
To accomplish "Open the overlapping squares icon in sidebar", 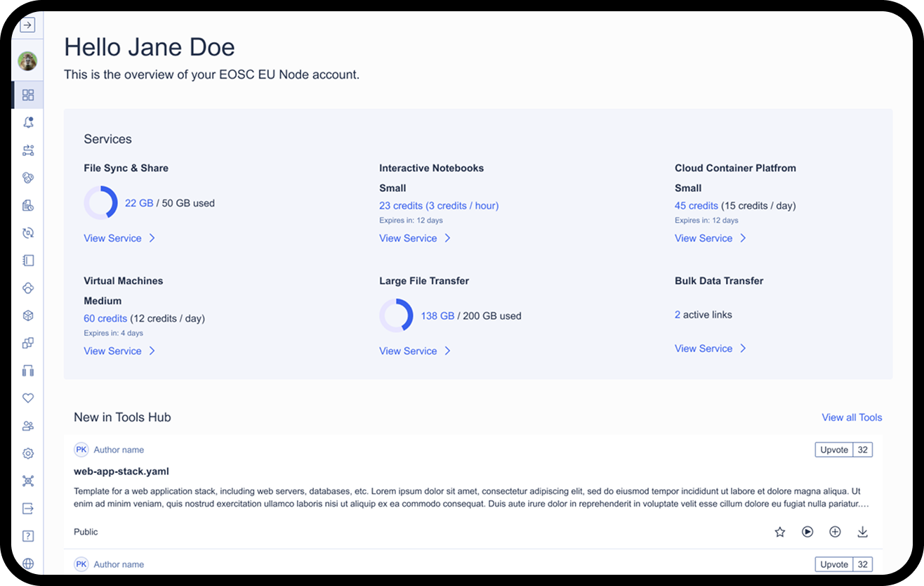I will click(x=28, y=343).
